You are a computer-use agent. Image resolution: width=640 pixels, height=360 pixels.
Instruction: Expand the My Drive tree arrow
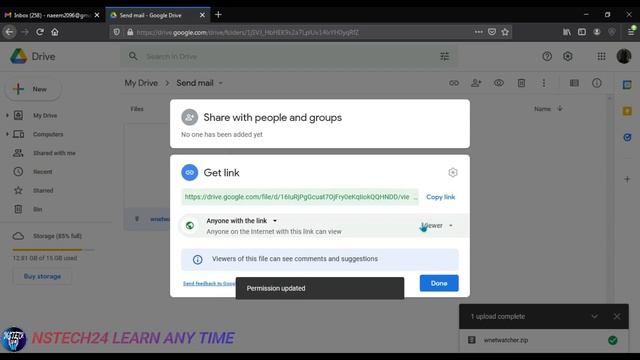pyautogui.click(x=7, y=116)
